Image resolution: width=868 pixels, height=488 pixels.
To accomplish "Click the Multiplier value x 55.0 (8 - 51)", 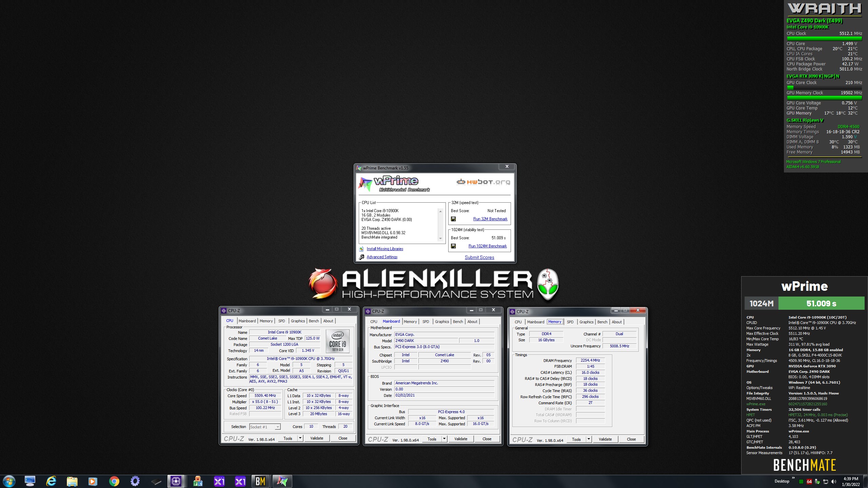I will [x=265, y=402].
